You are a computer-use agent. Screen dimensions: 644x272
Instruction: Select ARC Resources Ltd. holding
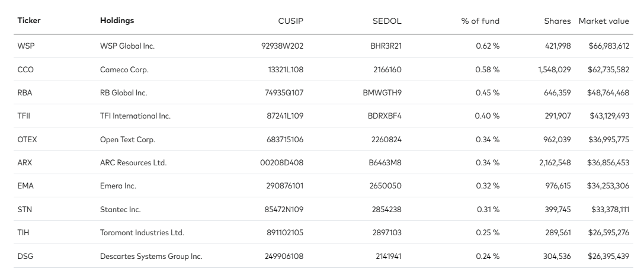[x=133, y=163]
